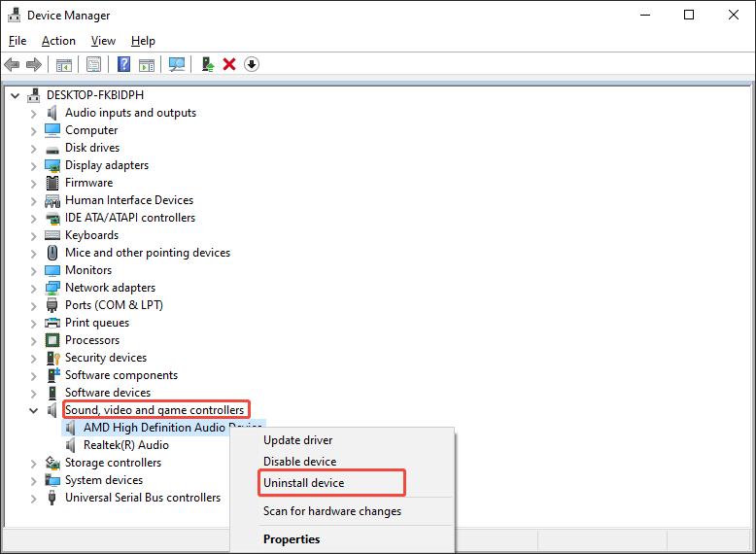
Task: Click the Universal Serial Bus controllers icon
Action: [x=52, y=498]
